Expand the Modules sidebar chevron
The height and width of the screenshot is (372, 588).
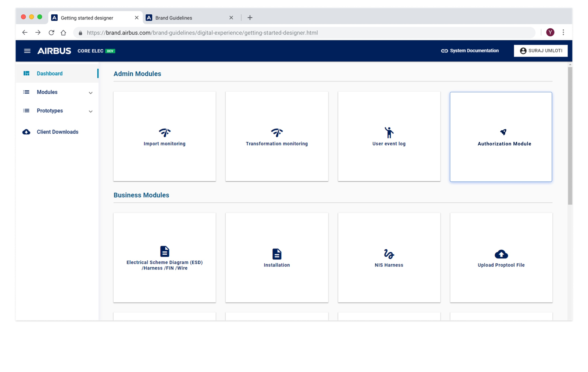[90, 93]
